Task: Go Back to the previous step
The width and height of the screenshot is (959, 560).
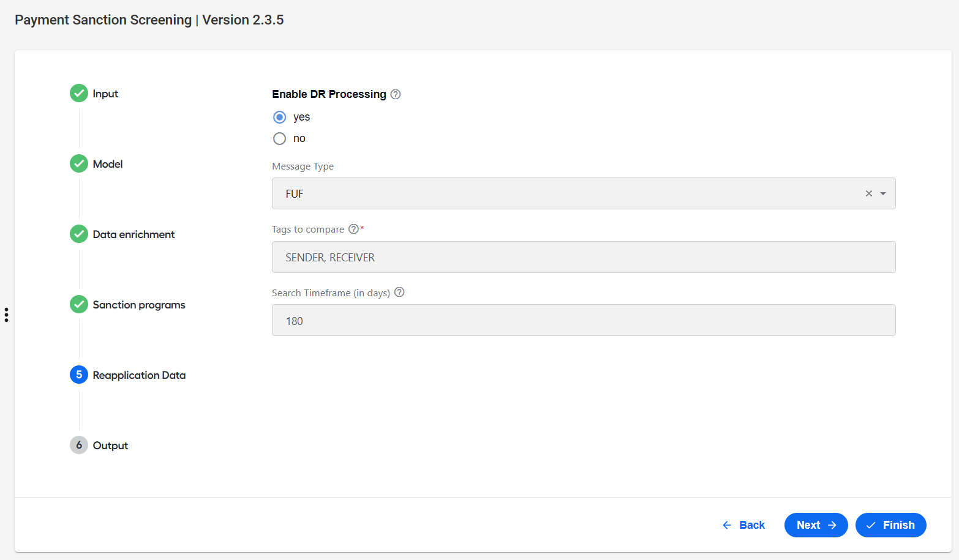Action: click(743, 525)
